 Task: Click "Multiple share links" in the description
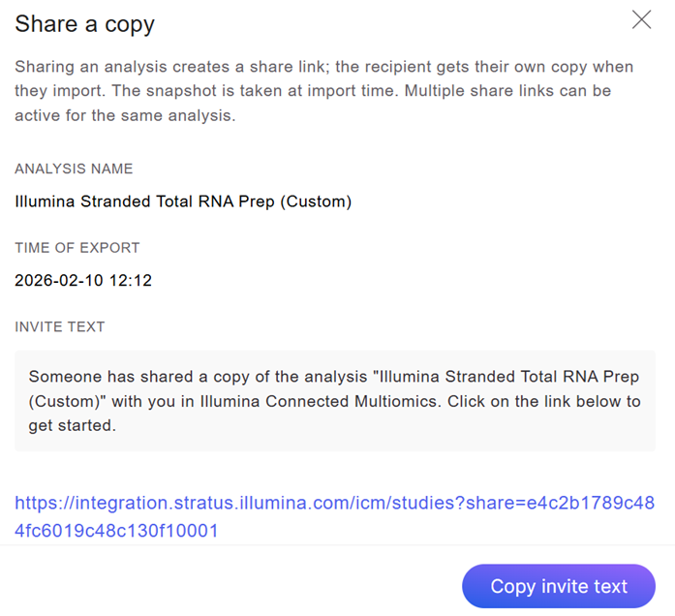pos(486,91)
